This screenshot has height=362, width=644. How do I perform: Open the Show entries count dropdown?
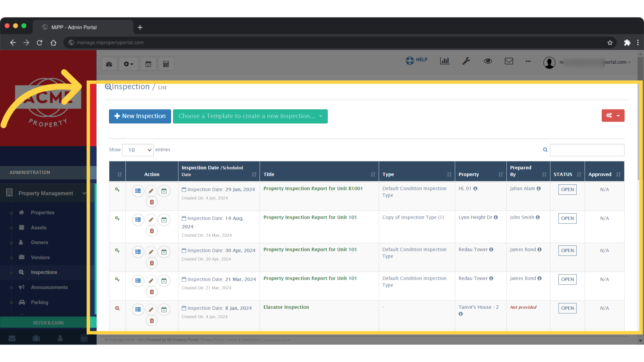coord(138,150)
